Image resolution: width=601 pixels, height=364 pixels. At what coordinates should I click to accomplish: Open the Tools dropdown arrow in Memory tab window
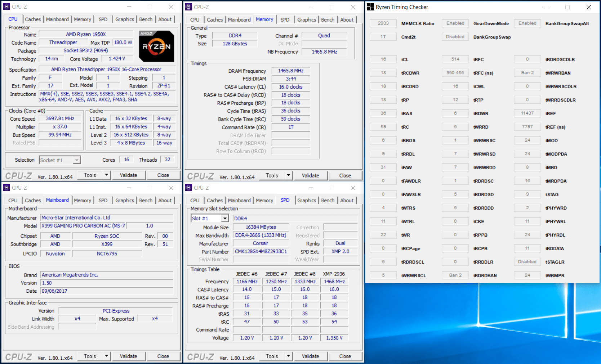point(288,175)
